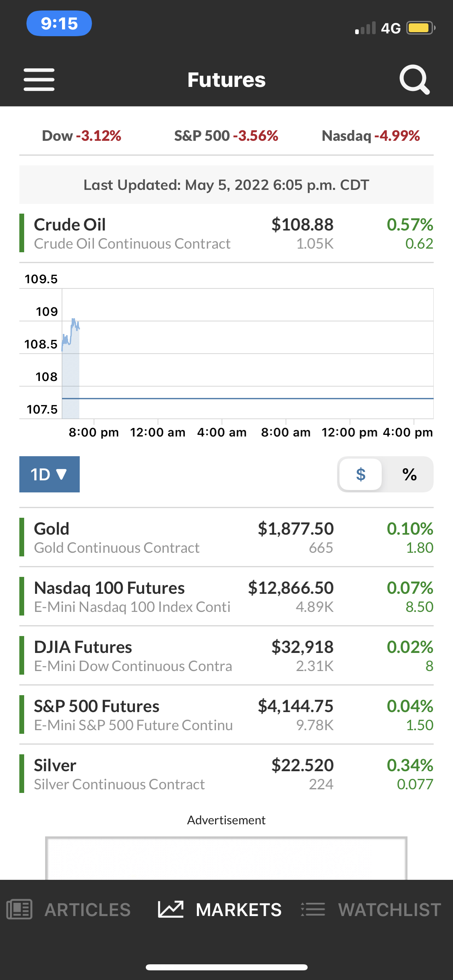
Task: Select the Markets tab label
Action: pos(239,910)
